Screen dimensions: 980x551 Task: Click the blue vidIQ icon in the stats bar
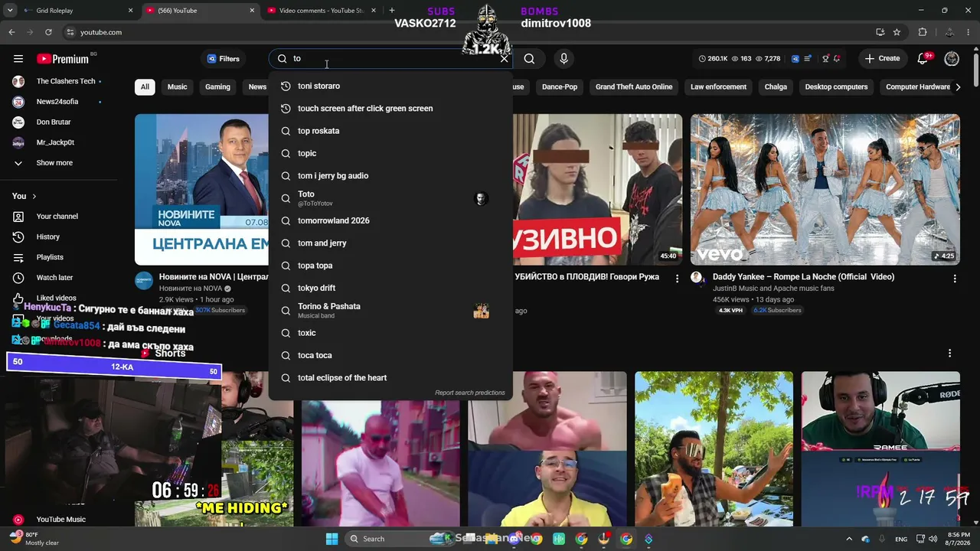[795, 59]
